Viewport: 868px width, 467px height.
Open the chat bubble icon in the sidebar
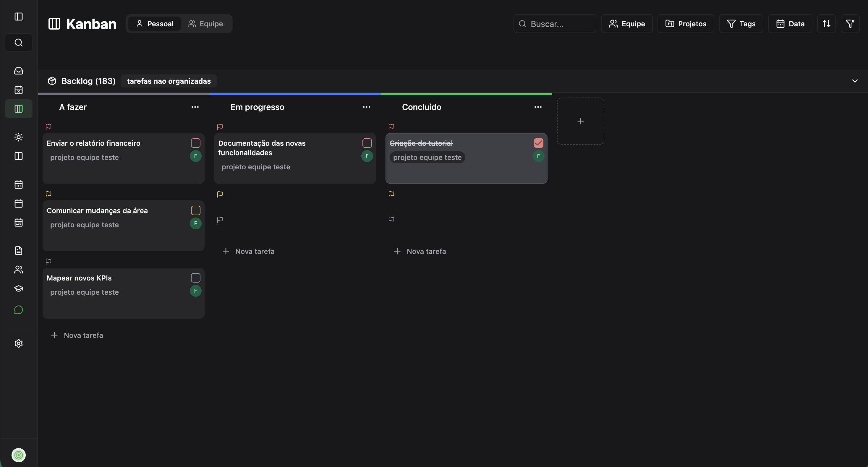18,310
